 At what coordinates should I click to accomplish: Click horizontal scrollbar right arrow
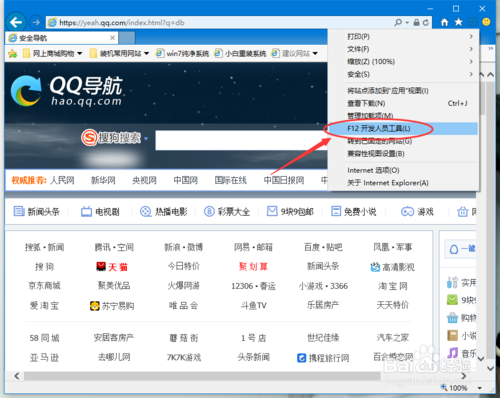point(463,376)
